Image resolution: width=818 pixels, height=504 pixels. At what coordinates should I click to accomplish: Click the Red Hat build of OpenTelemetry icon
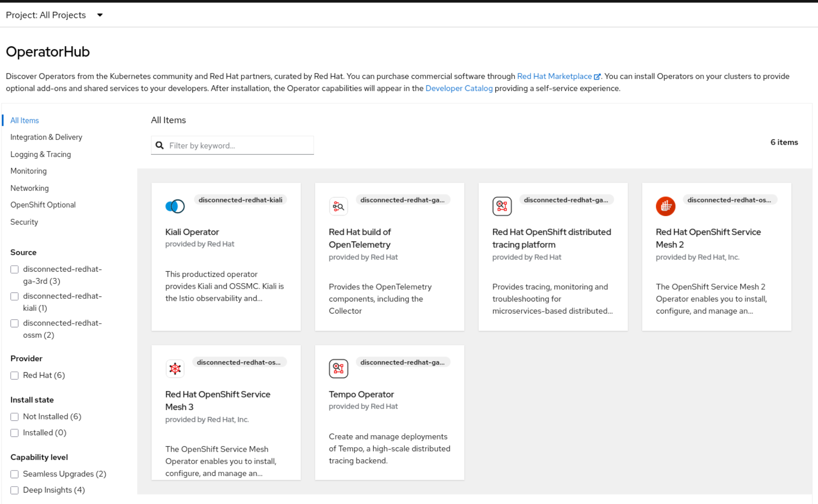point(338,206)
